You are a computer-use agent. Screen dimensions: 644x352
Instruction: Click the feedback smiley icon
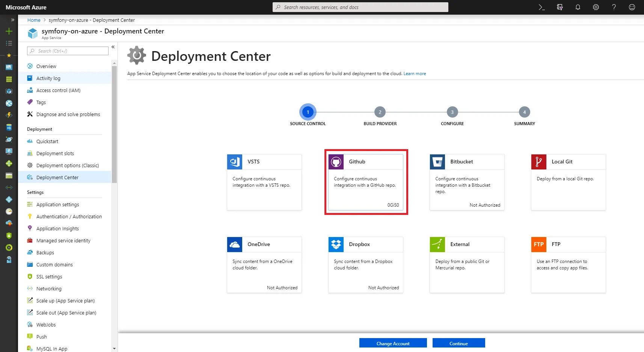pos(632,7)
